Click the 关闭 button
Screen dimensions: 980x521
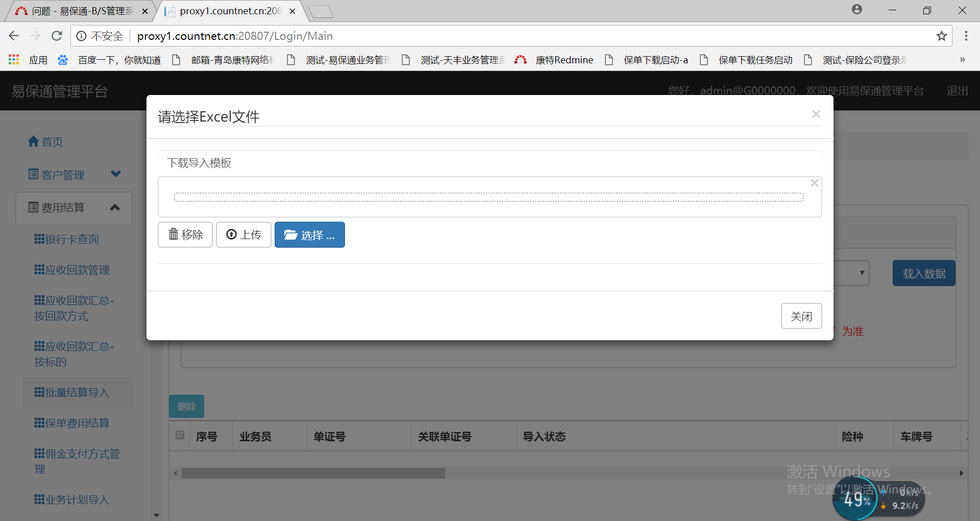point(801,316)
